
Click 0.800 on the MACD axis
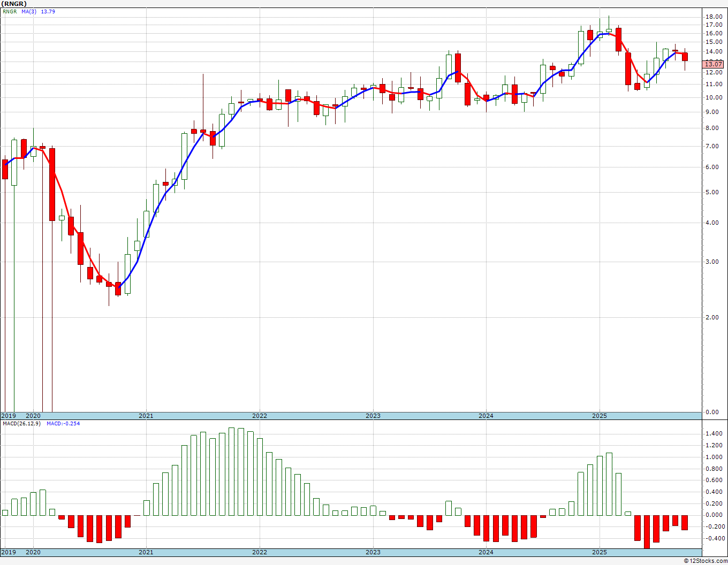[x=713, y=469]
